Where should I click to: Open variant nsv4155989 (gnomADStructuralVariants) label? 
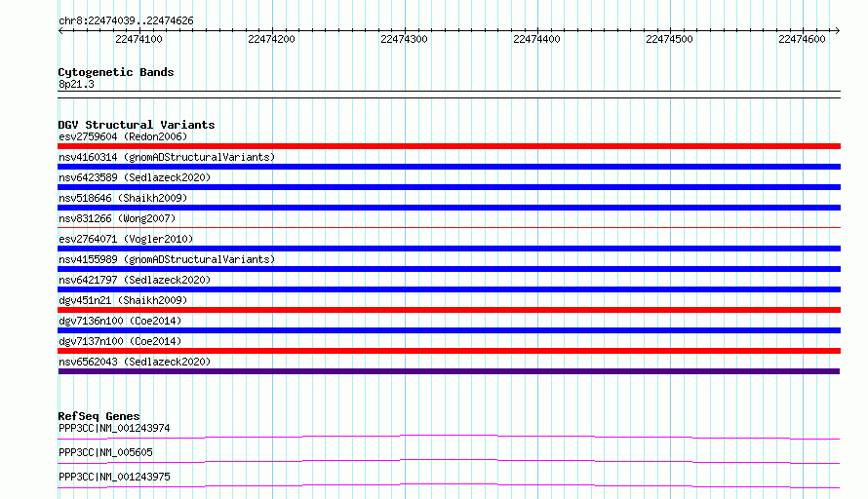(x=167, y=259)
